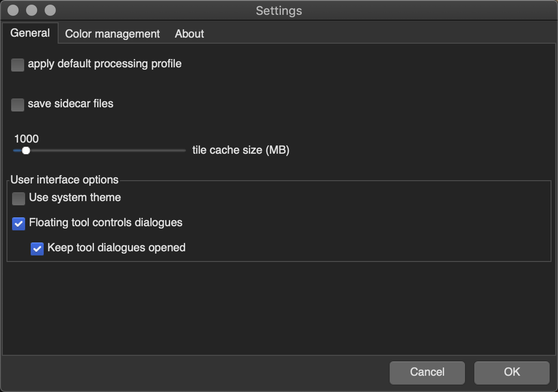Switch to the Color management tab
Image resolution: width=558 pixels, height=392 pixels.
112,34
